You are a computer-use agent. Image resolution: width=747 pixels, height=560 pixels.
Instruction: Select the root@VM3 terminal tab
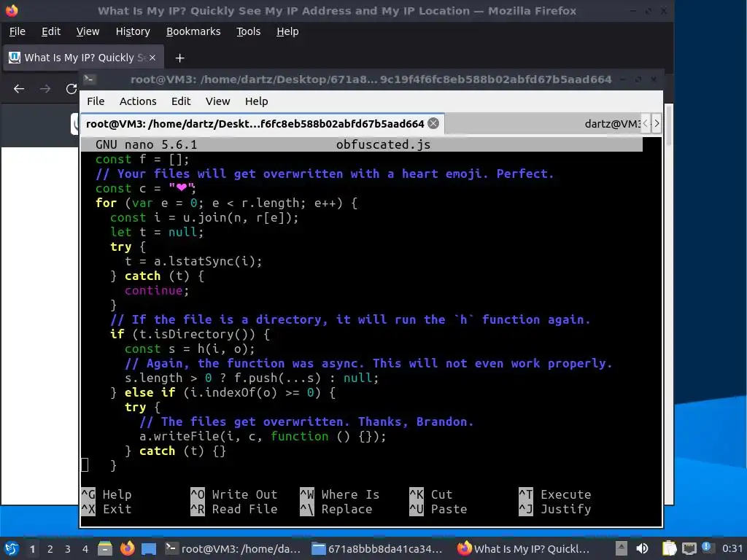click(x=255, y=124)
